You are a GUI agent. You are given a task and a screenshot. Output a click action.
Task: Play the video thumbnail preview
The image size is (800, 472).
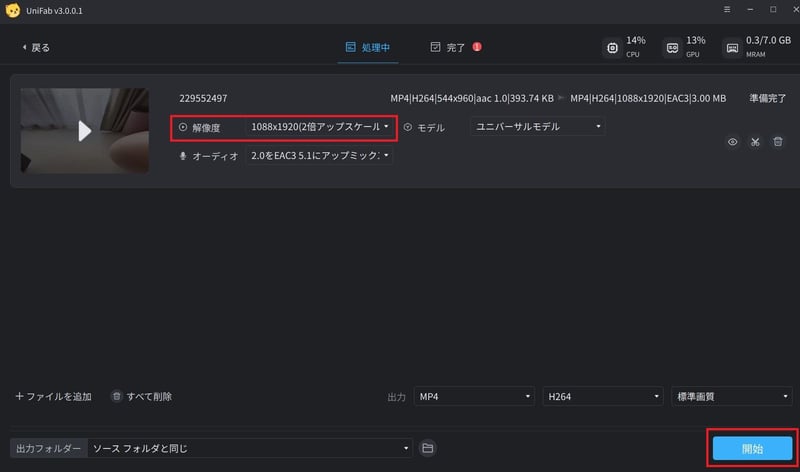[x=85, y=130]
